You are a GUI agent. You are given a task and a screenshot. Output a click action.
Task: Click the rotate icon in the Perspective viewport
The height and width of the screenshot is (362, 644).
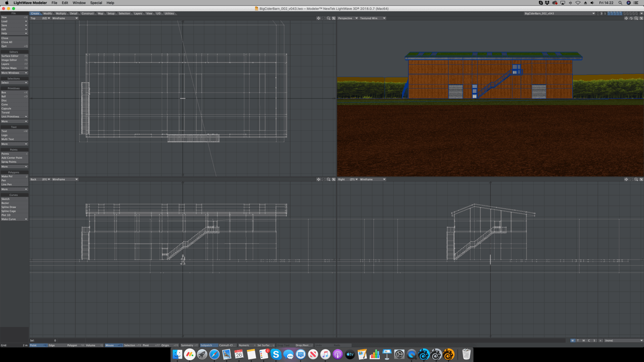631,18
